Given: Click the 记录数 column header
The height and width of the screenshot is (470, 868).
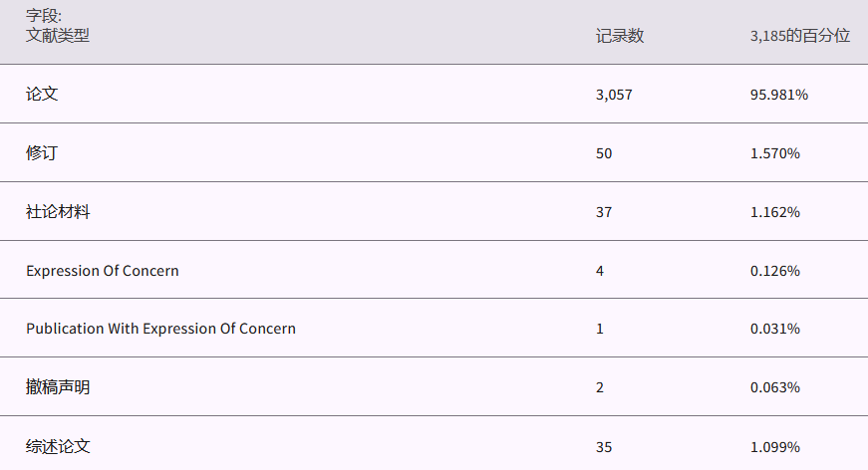Looking at the screenshot, I should coord(620,36).
